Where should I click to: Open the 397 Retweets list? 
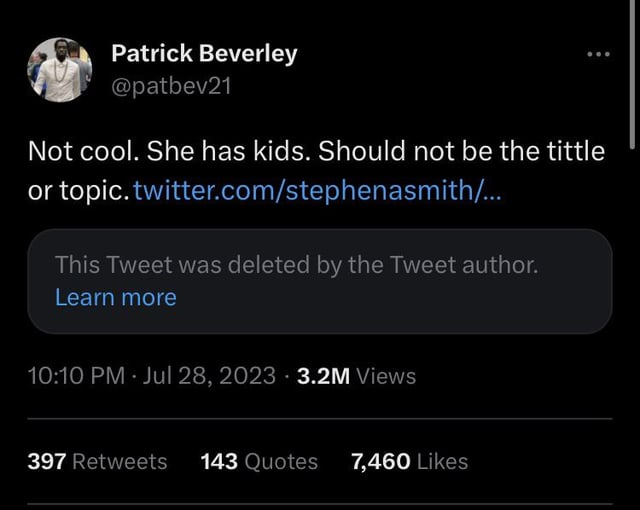click(97, 461)
